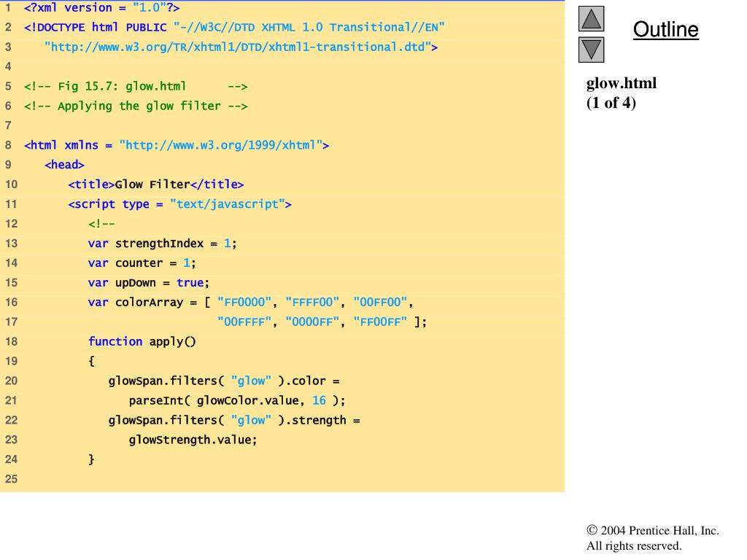Image resolution: width=747 pixels, height=560 pixels.
Task: Click line number 4
Action: click(8, 66)
